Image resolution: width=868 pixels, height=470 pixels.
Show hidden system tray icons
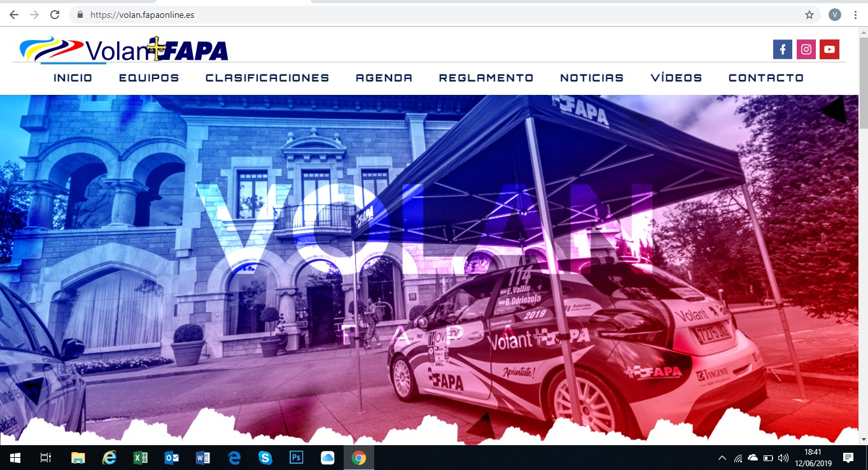[x=722, y=458]
